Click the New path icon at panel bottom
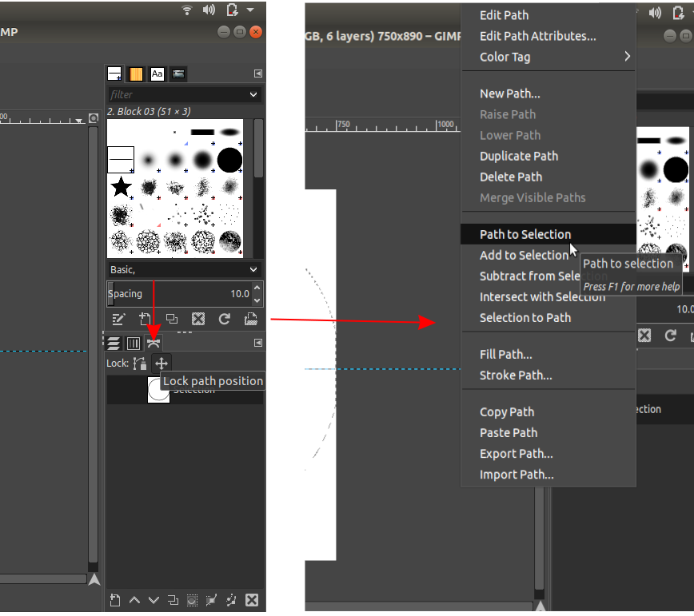The width and height of the screenshot is (694, 616). [x=115, y=600]
